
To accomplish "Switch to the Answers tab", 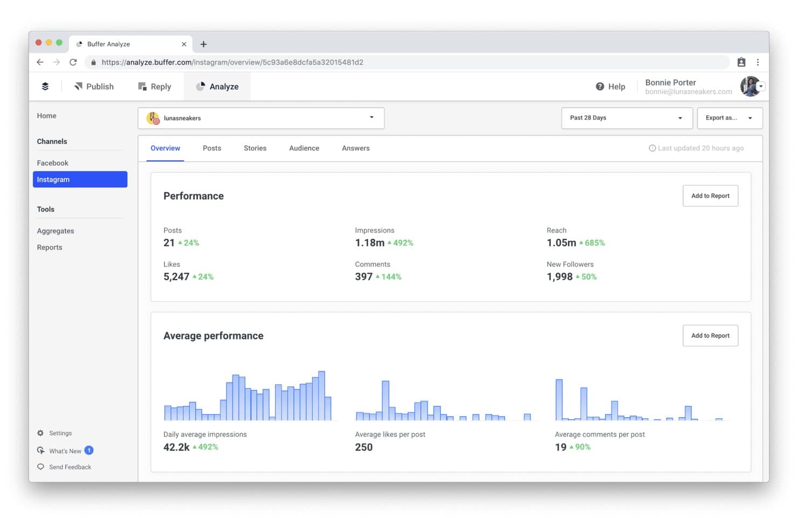I will (x=356, y=148).
